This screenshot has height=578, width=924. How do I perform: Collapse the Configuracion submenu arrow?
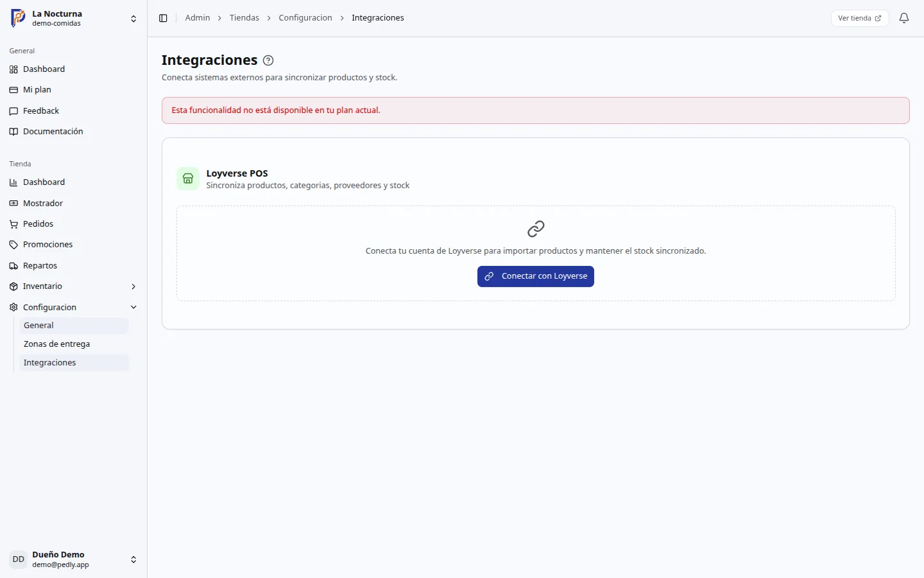(133, 307)
